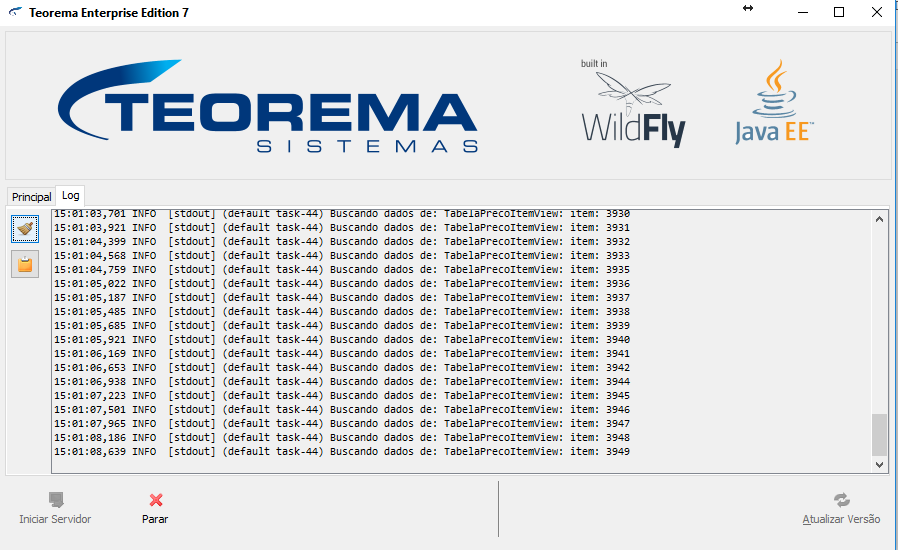
Task: Click log line for item: 3942
Action: pos(342,368)
